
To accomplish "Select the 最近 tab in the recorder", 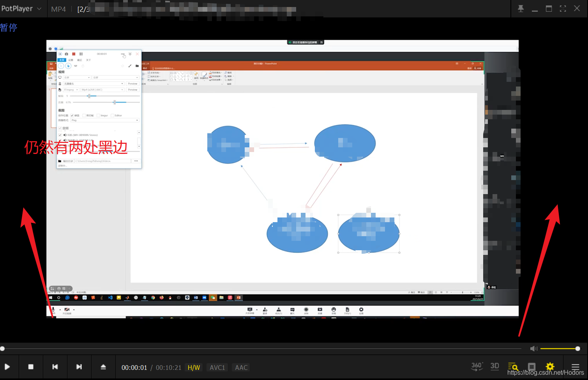I will click(x=79, y=60).
